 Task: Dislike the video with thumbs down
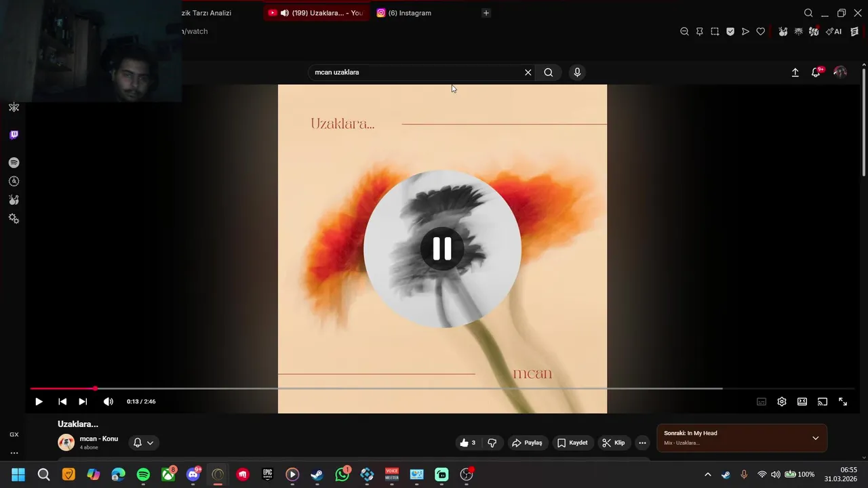[492, 443]
